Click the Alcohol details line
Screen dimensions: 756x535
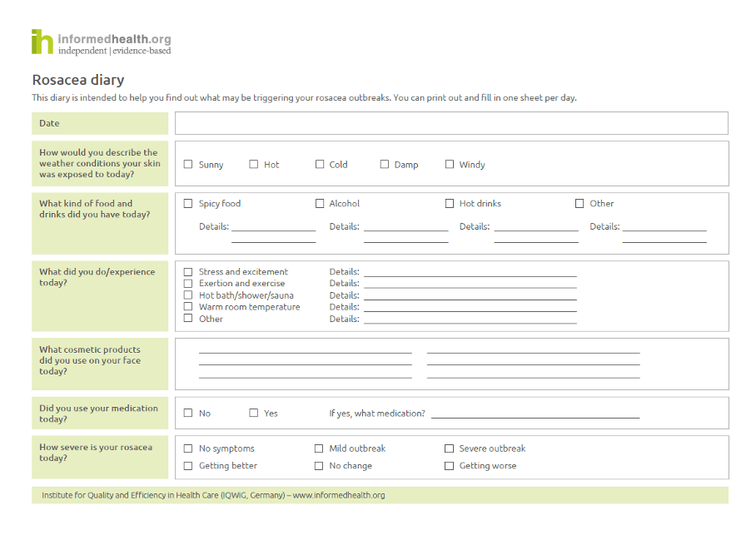[406, 230]
